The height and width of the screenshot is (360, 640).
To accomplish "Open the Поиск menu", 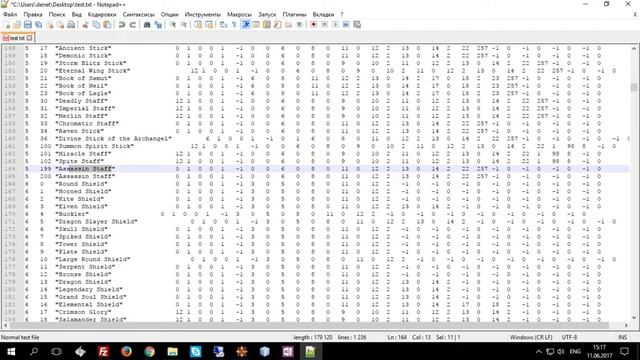I will click(x=57, y=14).
